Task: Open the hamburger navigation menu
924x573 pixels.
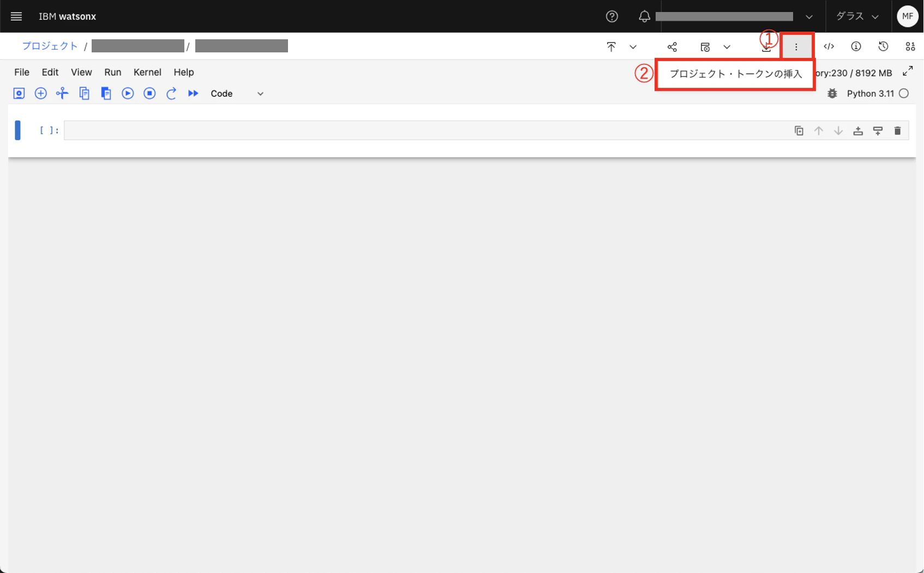Action: coord(16,16)
